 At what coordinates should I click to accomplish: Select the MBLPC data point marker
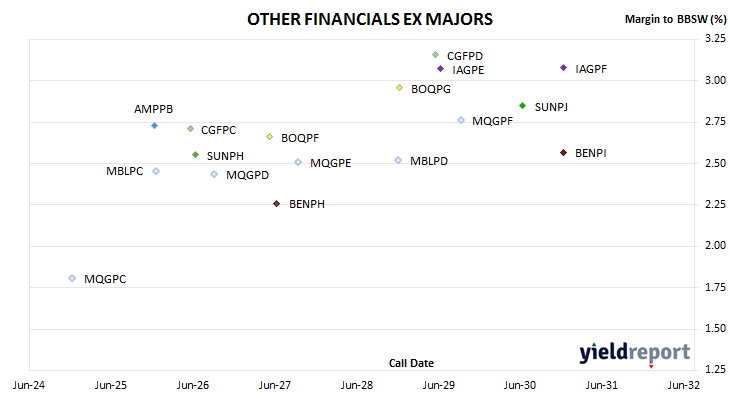pyautogui.click(x=156, y=171)
